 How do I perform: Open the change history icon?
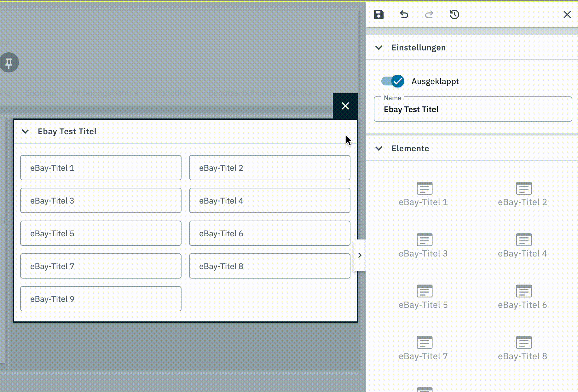click(454, 14)
